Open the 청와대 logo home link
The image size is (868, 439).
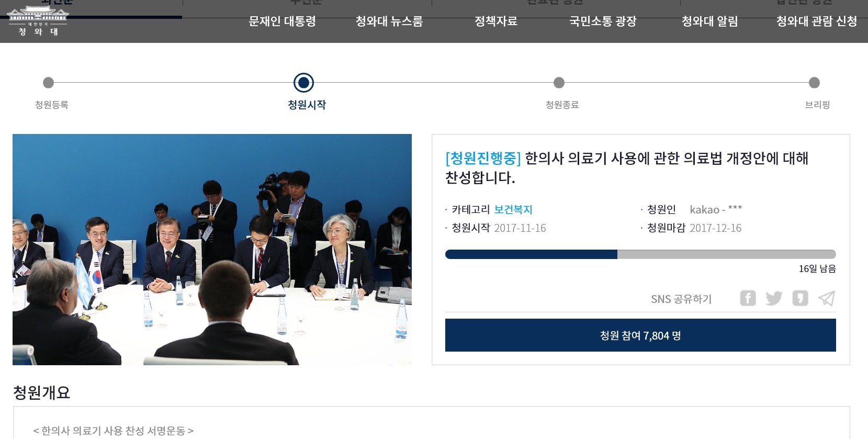[37, 21]
